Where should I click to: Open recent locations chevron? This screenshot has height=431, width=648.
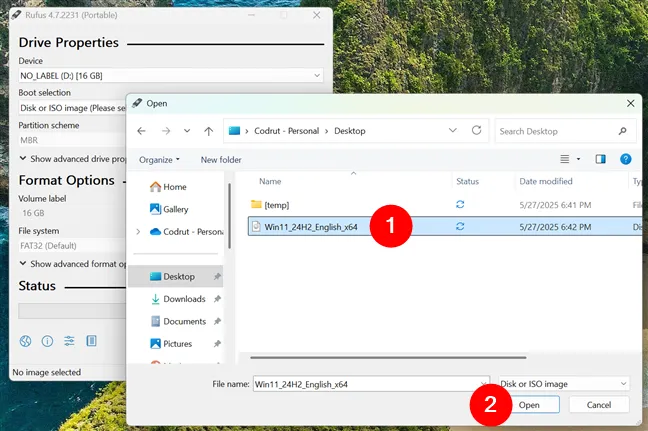[187, 131]
